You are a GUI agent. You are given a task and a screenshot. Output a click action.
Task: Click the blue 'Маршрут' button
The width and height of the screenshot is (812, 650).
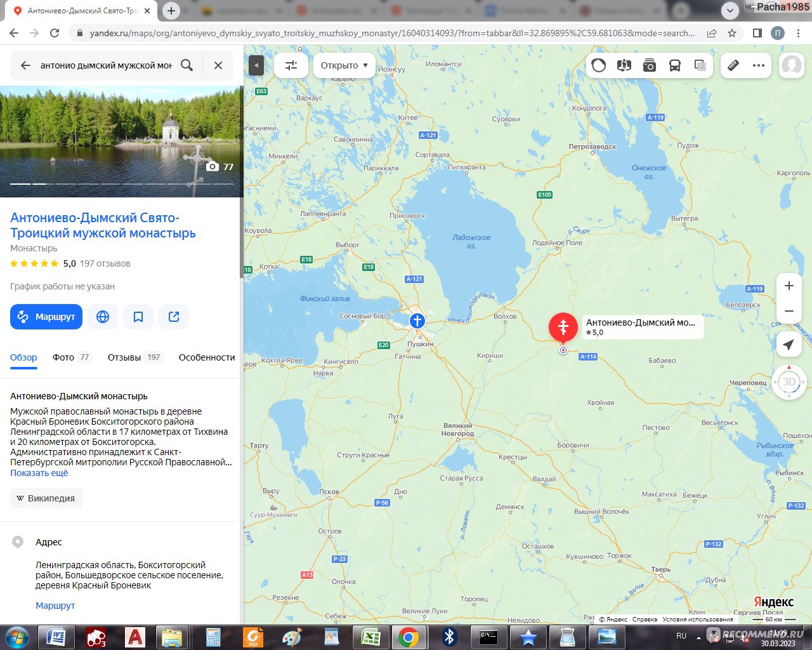46,317
